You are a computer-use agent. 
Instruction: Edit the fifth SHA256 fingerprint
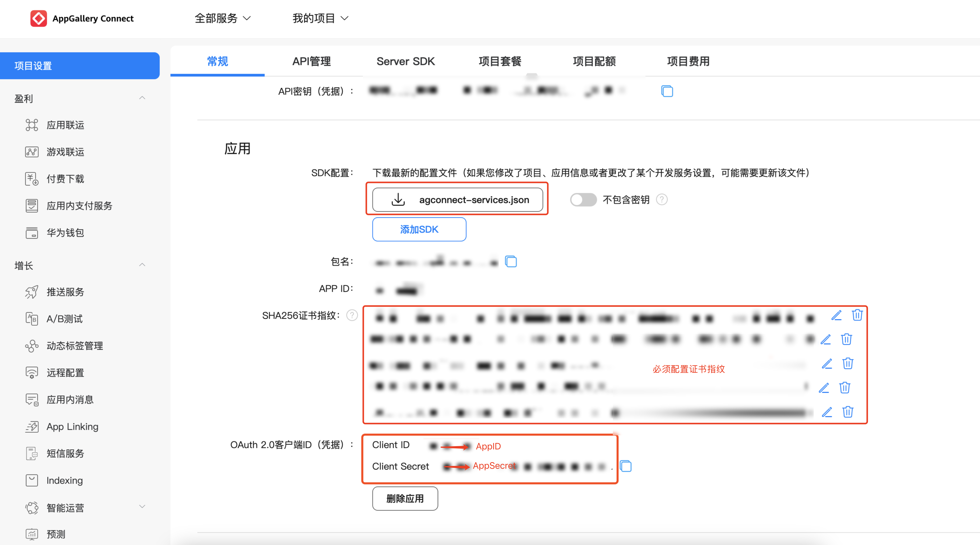click(x=827, y=412)
